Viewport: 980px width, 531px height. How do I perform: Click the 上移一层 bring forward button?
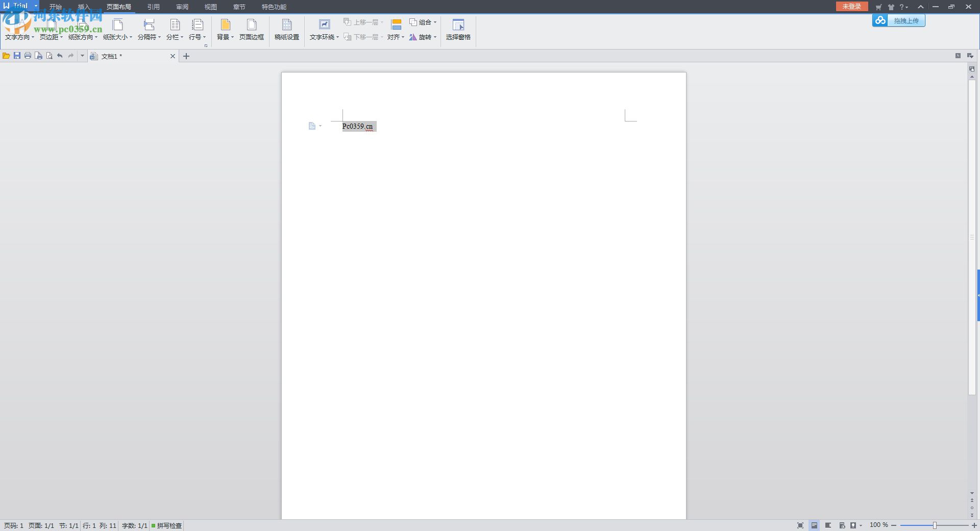coord(363,22)
